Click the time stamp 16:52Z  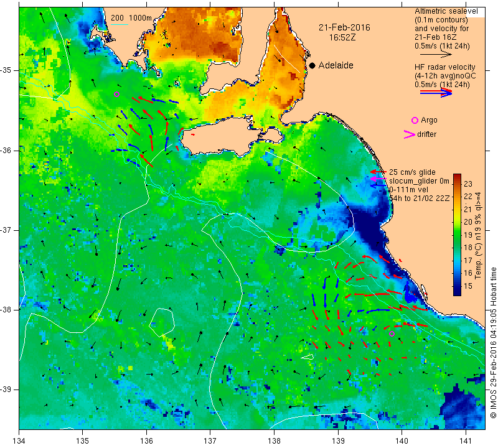point(342,37)
